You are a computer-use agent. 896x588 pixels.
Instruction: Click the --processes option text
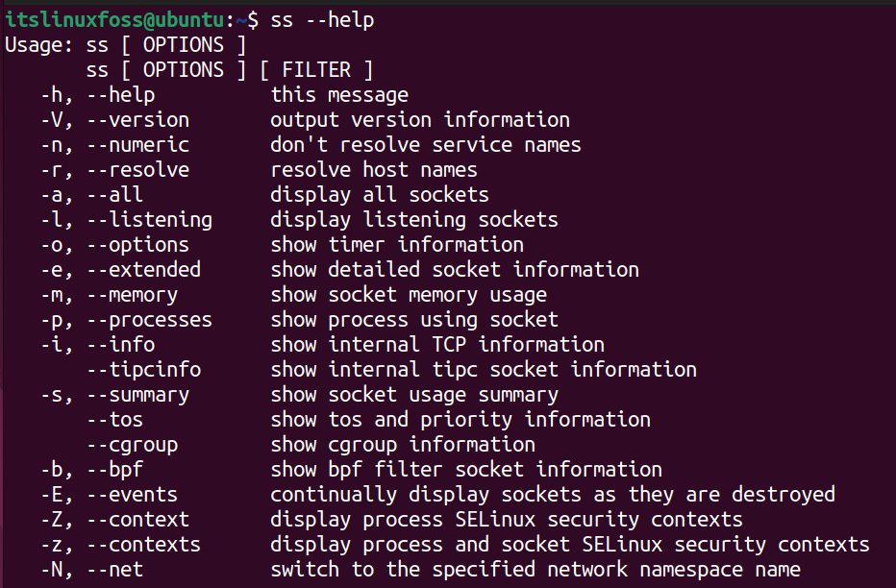(150, 320)
